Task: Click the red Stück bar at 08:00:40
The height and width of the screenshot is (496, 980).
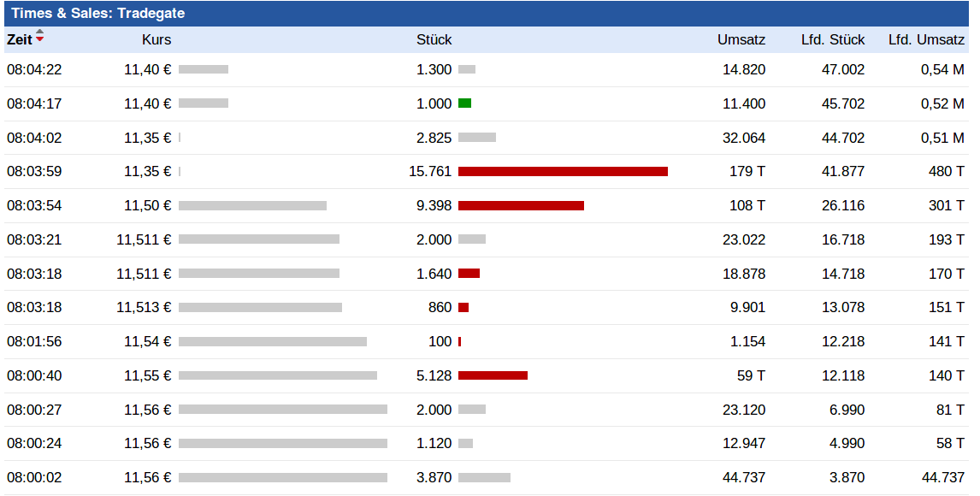Action: point(493,375)
